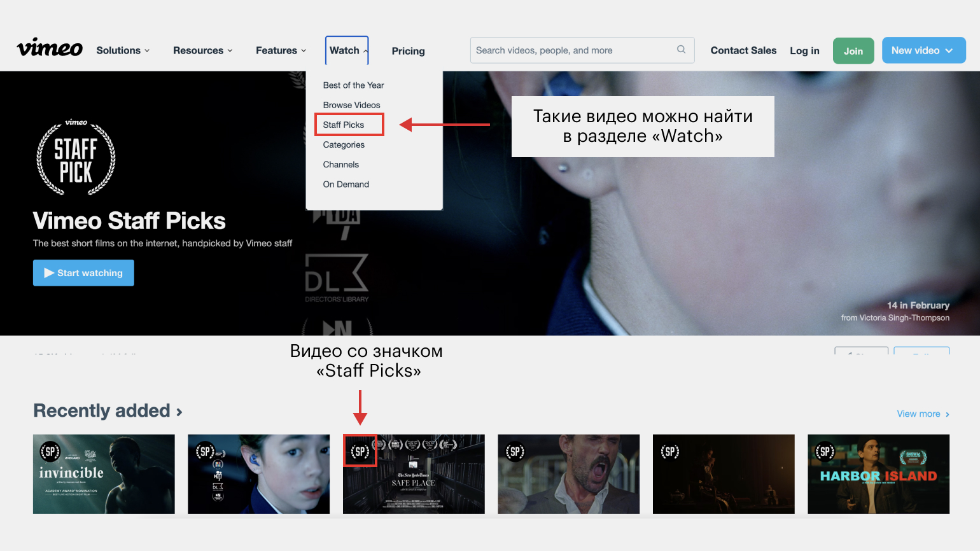Click Contact Sales link
This screenshot has height=551, width=980.
click(x=743, y=50)
